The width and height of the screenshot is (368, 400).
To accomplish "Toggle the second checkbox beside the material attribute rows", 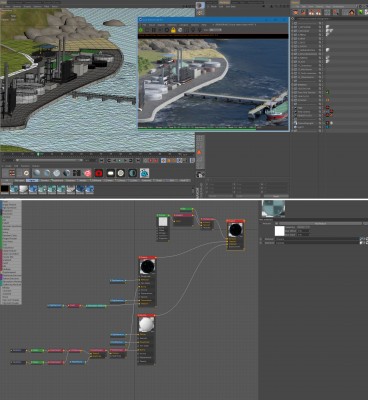I will pyautogui.click(x=261, y=243).
